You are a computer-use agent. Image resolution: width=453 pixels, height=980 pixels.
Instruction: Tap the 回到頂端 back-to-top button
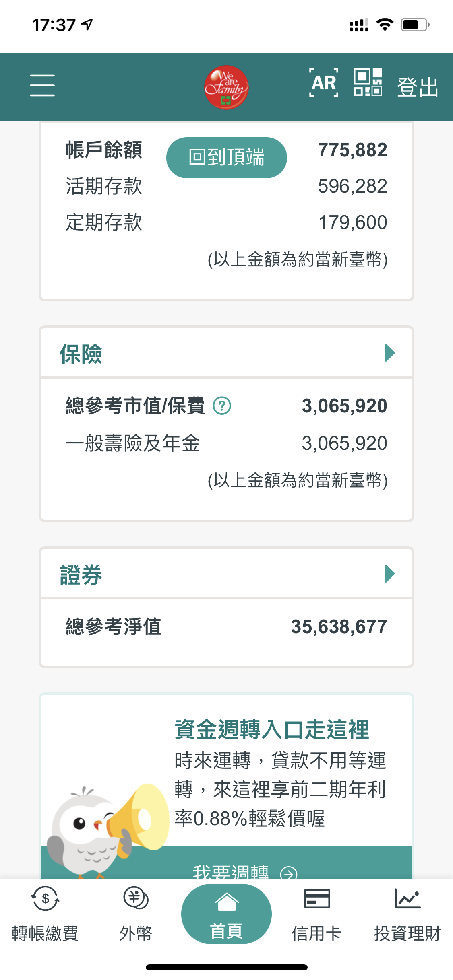[x=226, y=158]
